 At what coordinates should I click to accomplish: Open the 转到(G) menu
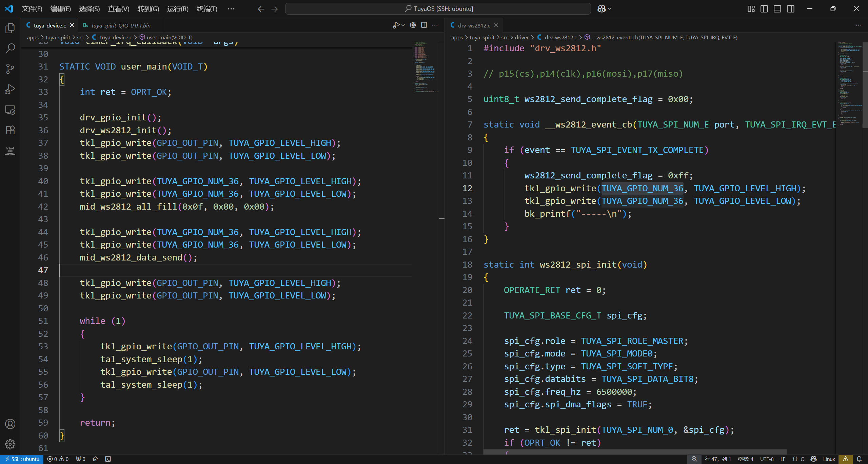148,9
